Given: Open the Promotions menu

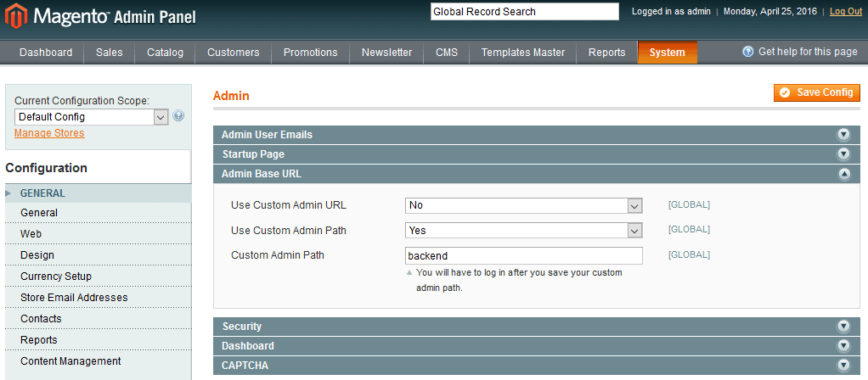Looking at the screenshot, I should 311,53.
